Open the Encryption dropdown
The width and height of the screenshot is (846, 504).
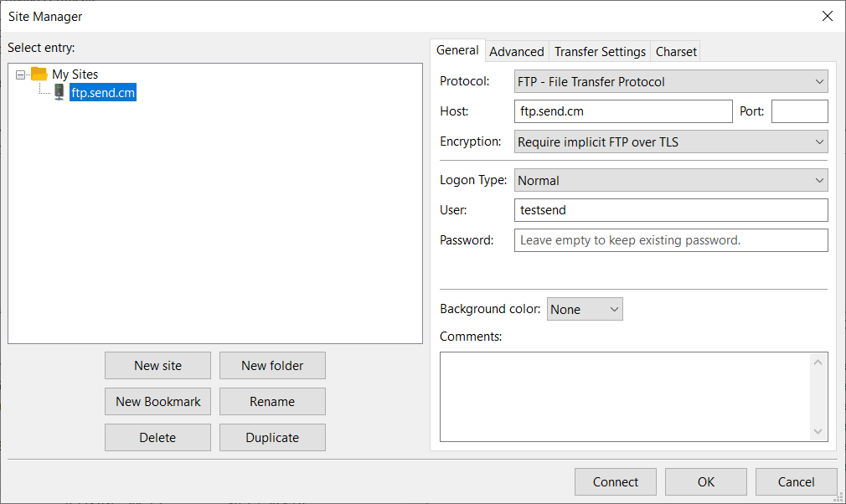(x=671, y=141)
